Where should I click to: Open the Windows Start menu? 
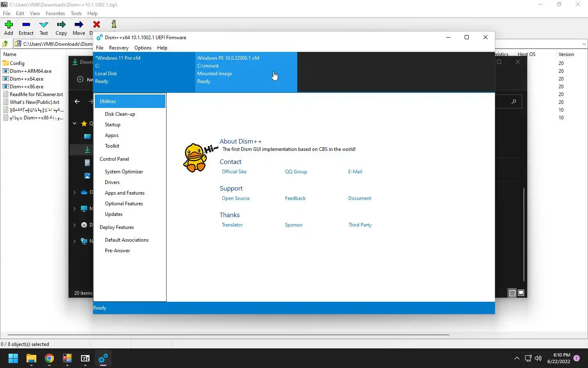click(x=13, y=359)
